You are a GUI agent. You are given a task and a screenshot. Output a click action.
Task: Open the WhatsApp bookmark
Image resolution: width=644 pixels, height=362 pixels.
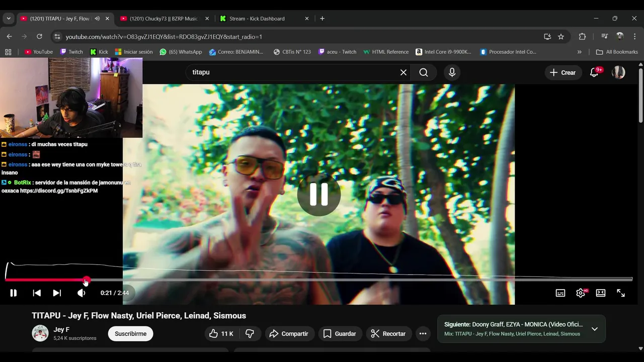181,52
